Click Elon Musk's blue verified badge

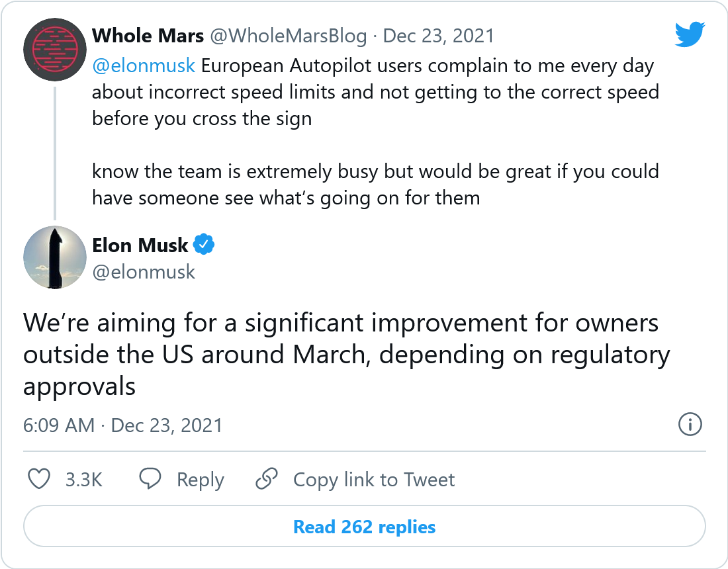tap(204, 245)
